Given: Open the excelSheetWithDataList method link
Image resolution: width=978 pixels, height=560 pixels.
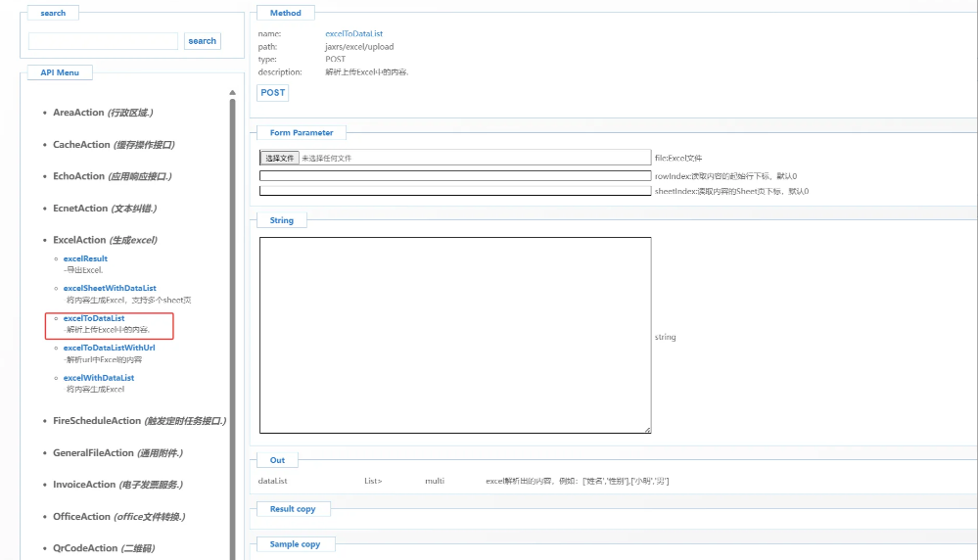Looking at the screenshot, I should [x=110, y=288].
